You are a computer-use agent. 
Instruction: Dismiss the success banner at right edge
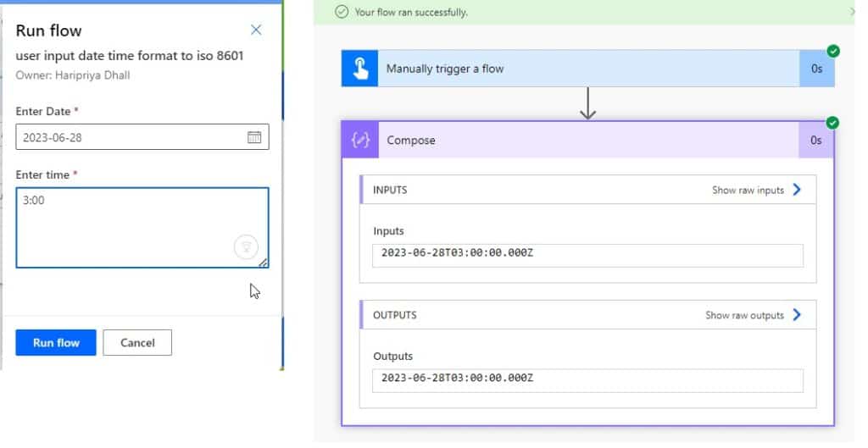[x=852, y=12]
